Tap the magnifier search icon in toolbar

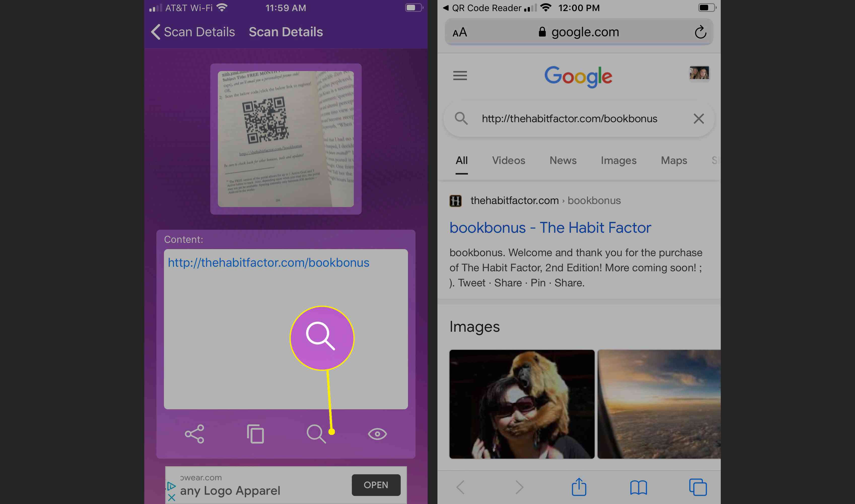point(316,434)
